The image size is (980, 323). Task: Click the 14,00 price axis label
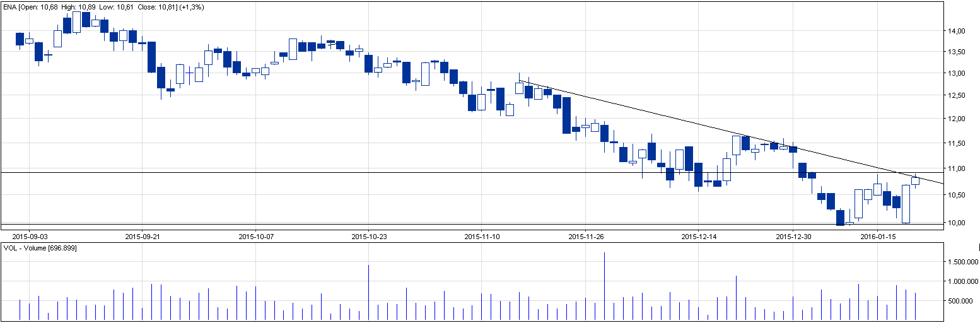tap(957, 31)
